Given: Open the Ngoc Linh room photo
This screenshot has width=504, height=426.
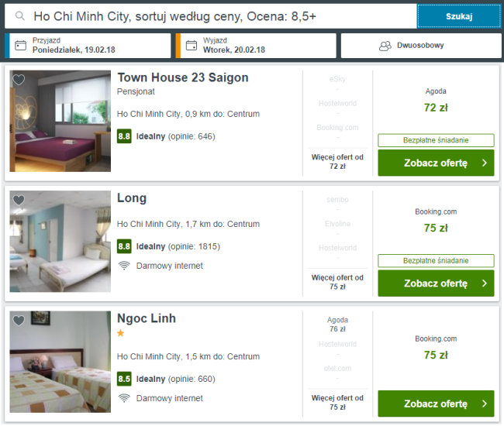Looking at the screenshot, I should click(x=60, y=361).
